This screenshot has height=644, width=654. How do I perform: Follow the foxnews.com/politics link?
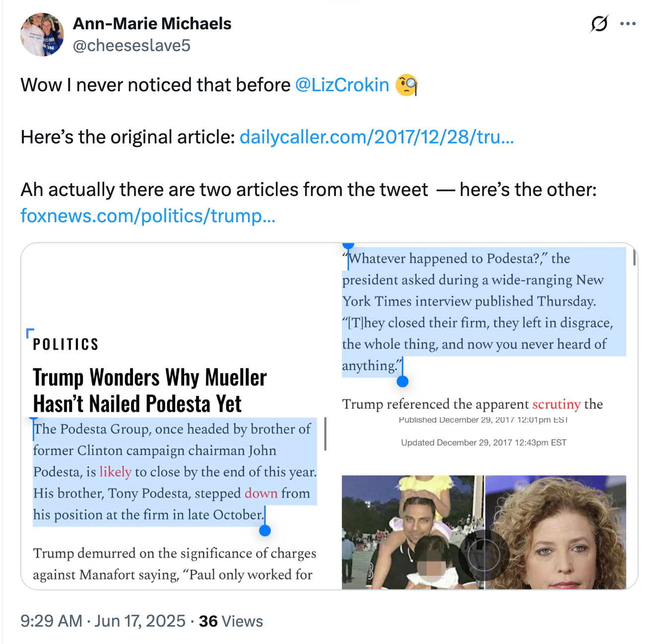[147, 215]
